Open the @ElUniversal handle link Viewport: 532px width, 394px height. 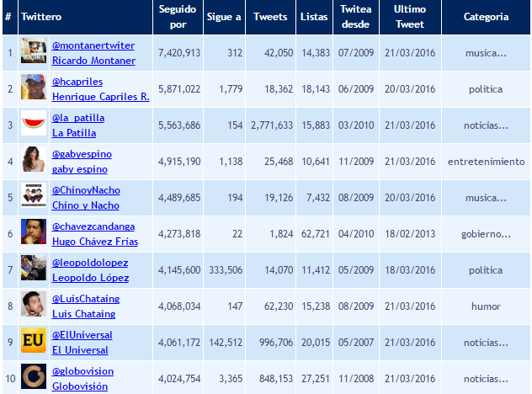click(82, 335)
